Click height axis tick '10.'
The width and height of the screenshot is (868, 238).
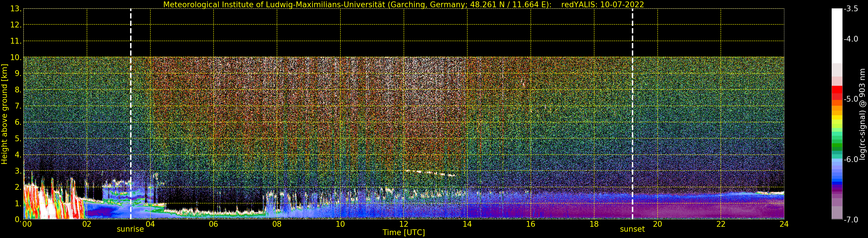(16, 57)
